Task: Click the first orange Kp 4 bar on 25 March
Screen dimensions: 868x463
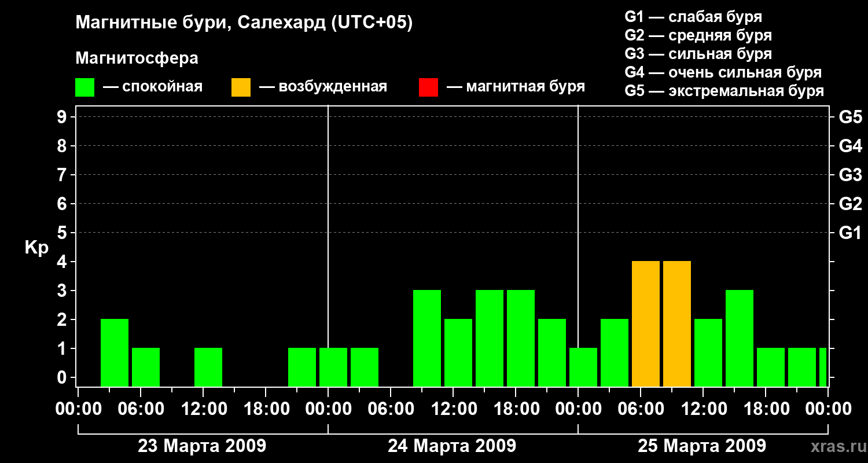Action: [x=646, y=324]
